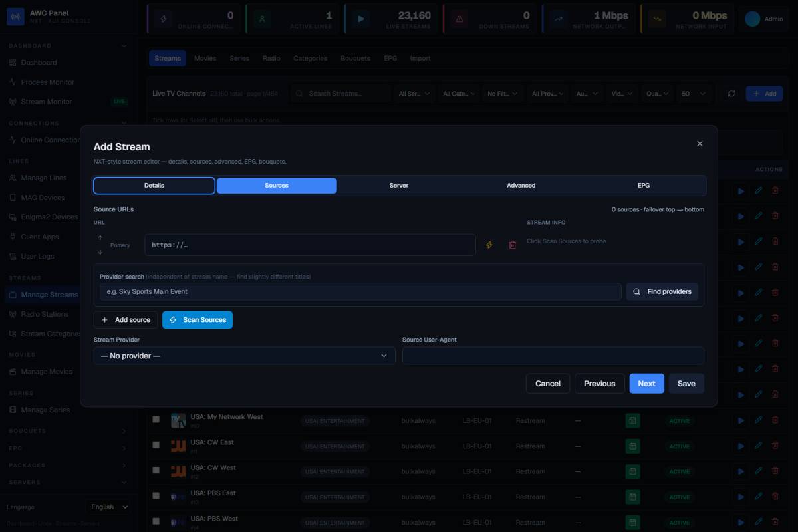Screen dimensions: 798x532
Task: Select the USA: CW West row checkbox
Action: tap(156, 470)
